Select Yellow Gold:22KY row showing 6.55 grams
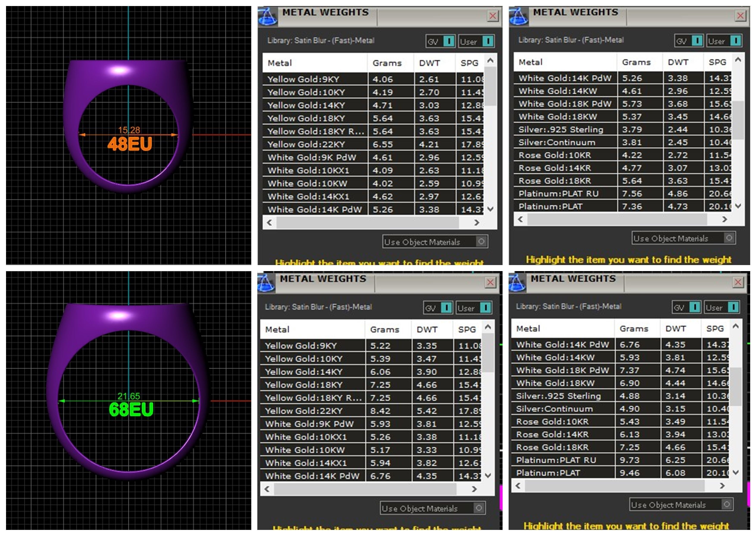756x534 pixels. point(306,144)
